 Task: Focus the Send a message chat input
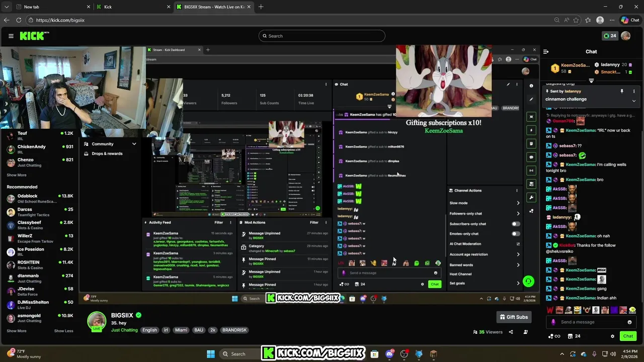[x=592, y=322]
